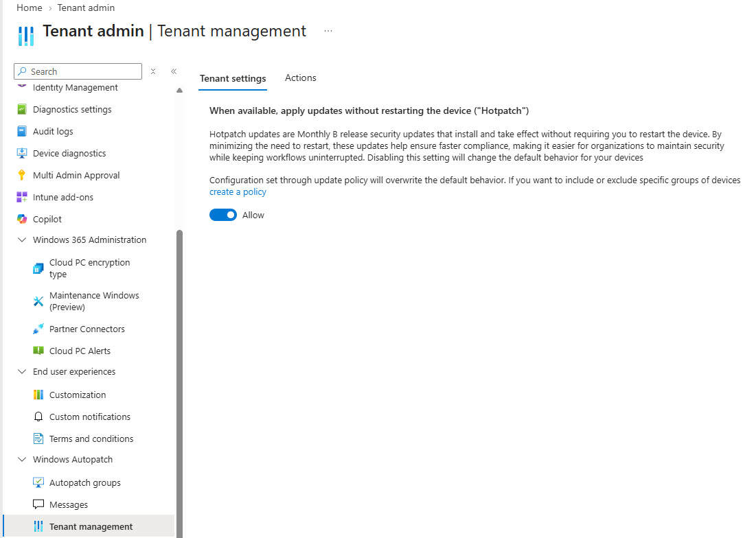Open Terms and conditions label
Viewport: 756px width, 538px height.
[91, 438]
